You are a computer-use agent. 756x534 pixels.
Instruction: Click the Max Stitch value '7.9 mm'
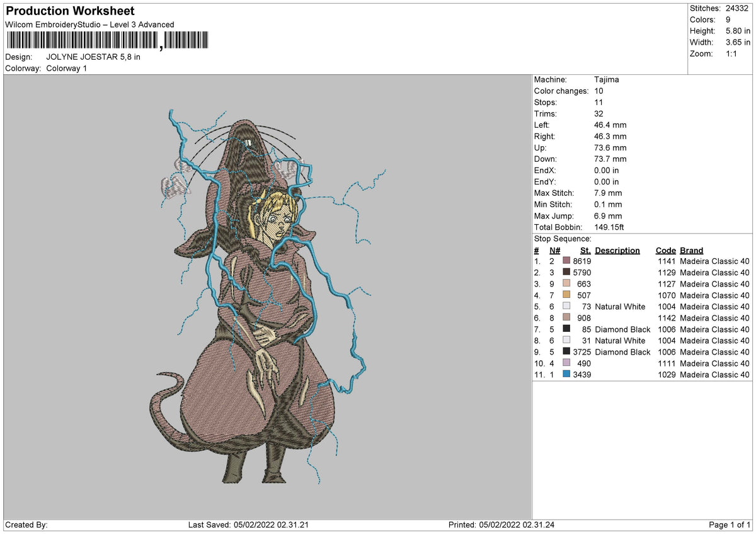608,193
